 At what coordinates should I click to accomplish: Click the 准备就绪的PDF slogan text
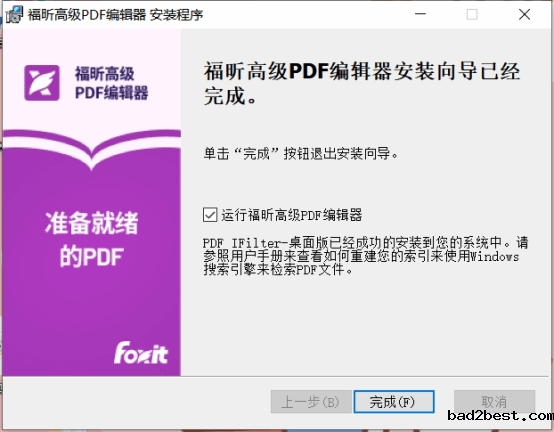(x=92, y=239)
